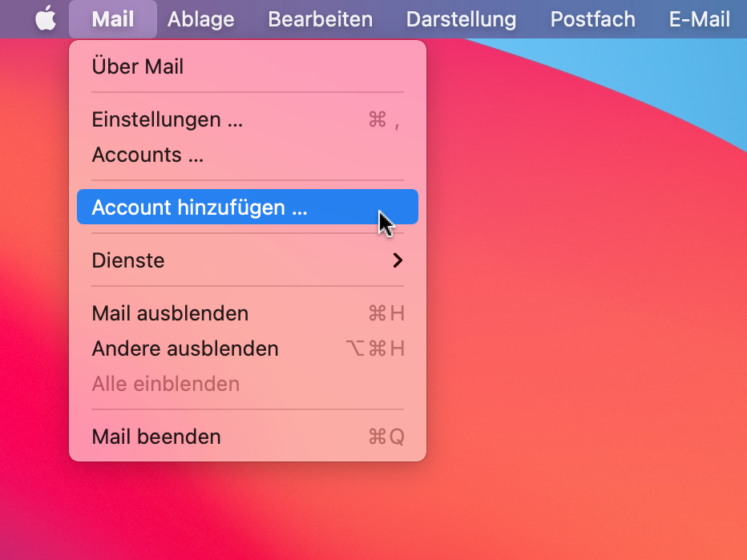Screen dimensions: 747x560
Task: Open the Darstellung menu
Action: (461, 19)
